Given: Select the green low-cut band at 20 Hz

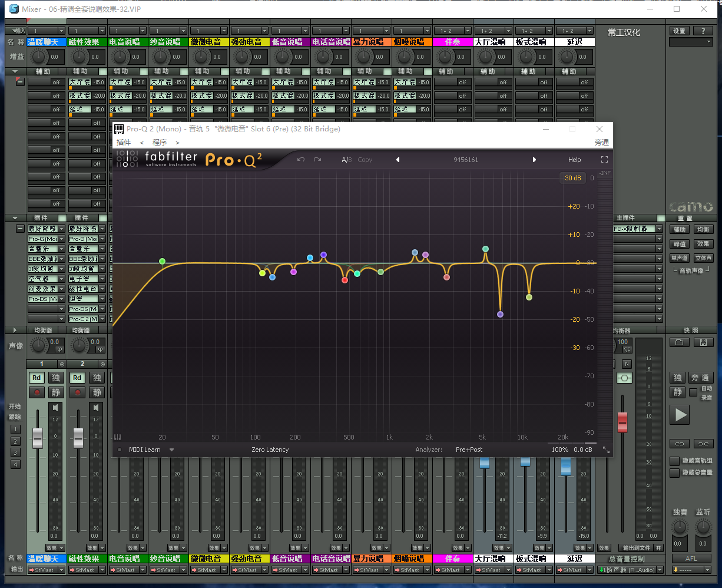Looking at the screenshot, I should pos(163,261).
